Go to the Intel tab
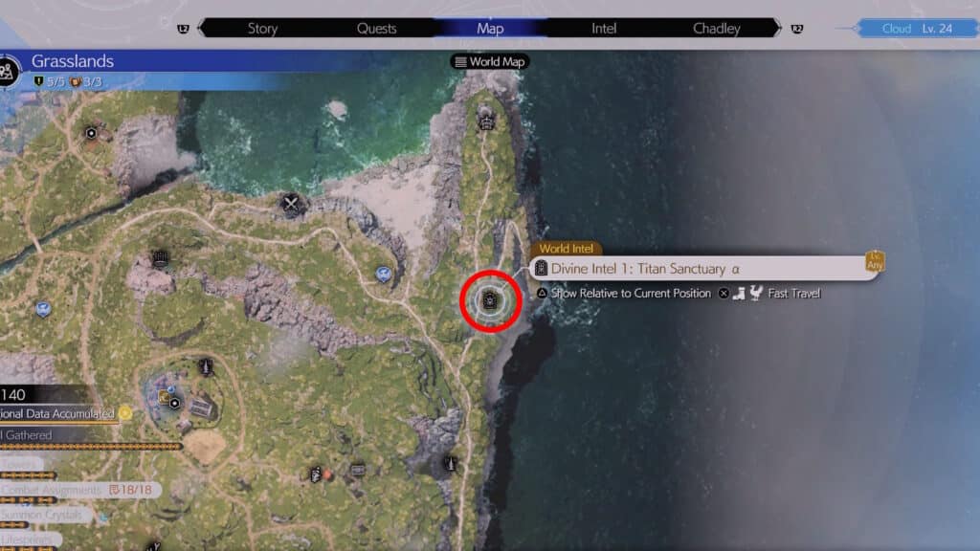This screenshot has height=551, width=980. coord(604,28)
